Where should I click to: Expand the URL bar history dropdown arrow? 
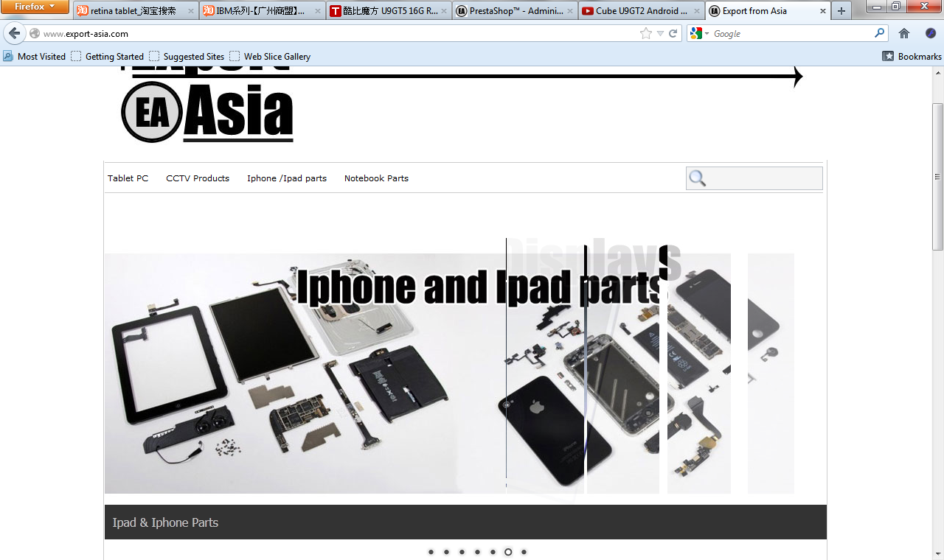(660, 33)
